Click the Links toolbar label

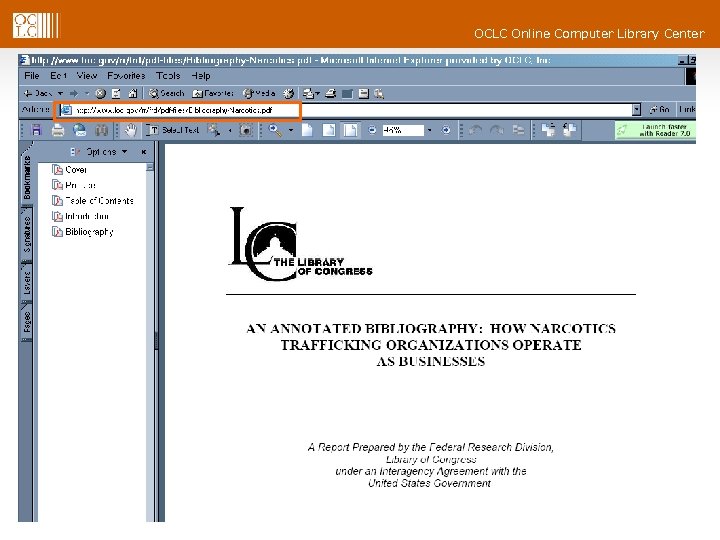(x=687, y=110)
